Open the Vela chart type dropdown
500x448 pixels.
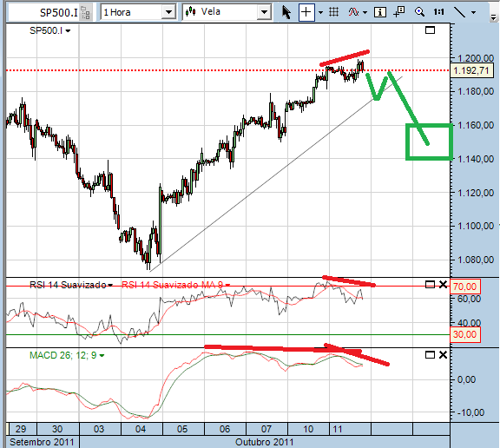[x=264, y=12]
